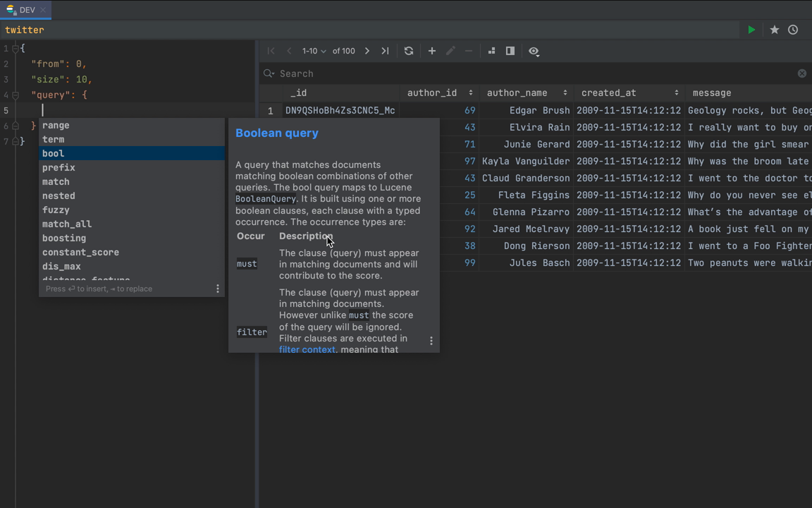812x508 pixels.
Task: Jump to the last page of results
Action: 385,51
